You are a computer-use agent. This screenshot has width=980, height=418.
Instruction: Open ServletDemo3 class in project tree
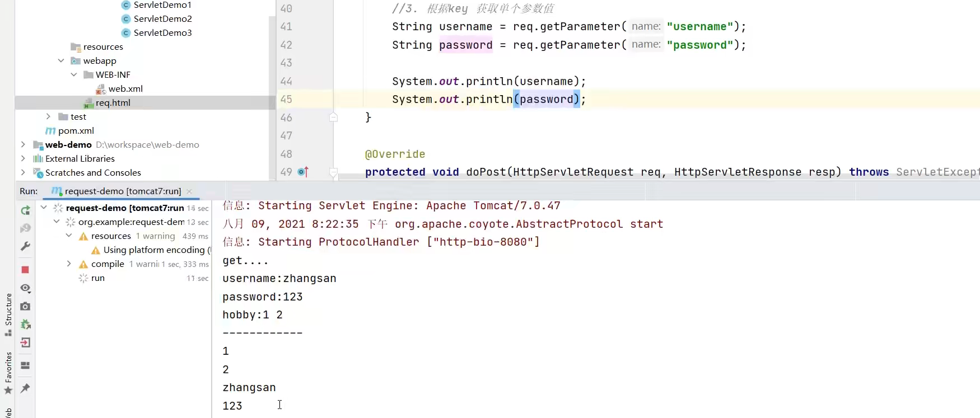click(162, 32)
